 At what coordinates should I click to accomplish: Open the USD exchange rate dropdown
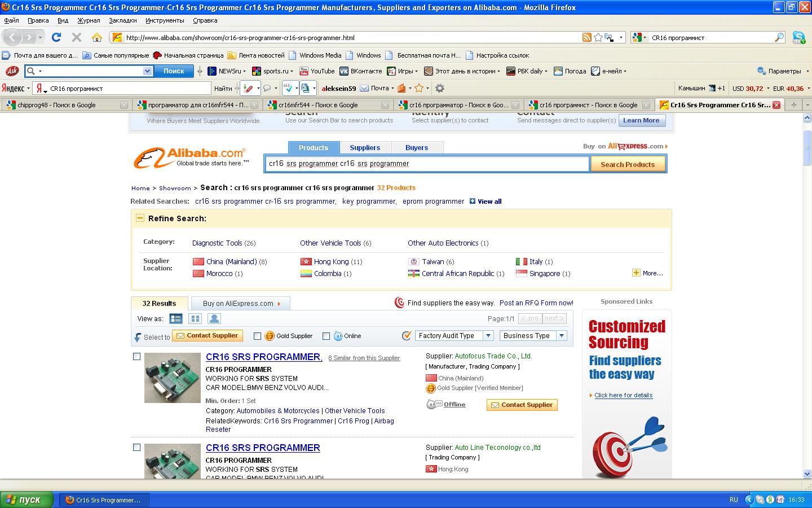(767, 89)
